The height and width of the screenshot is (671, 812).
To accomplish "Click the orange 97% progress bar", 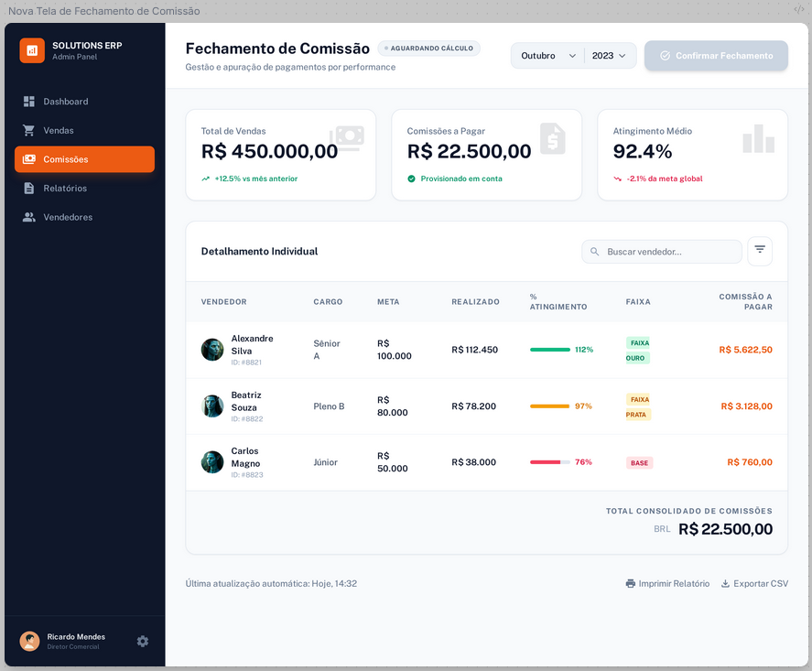I will (550, 406).
